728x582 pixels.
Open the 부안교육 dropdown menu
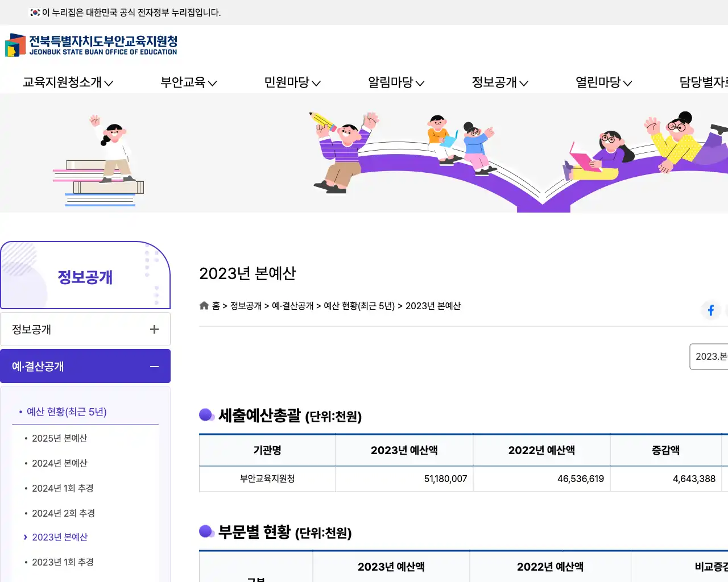click(x=189, y=82)
